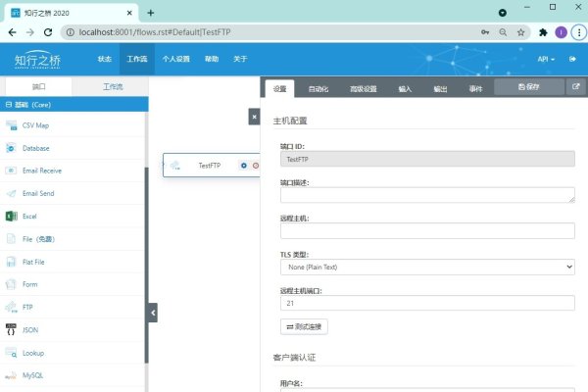
Task: Switch to the 输入 panel tab
Action: (405, 89)
